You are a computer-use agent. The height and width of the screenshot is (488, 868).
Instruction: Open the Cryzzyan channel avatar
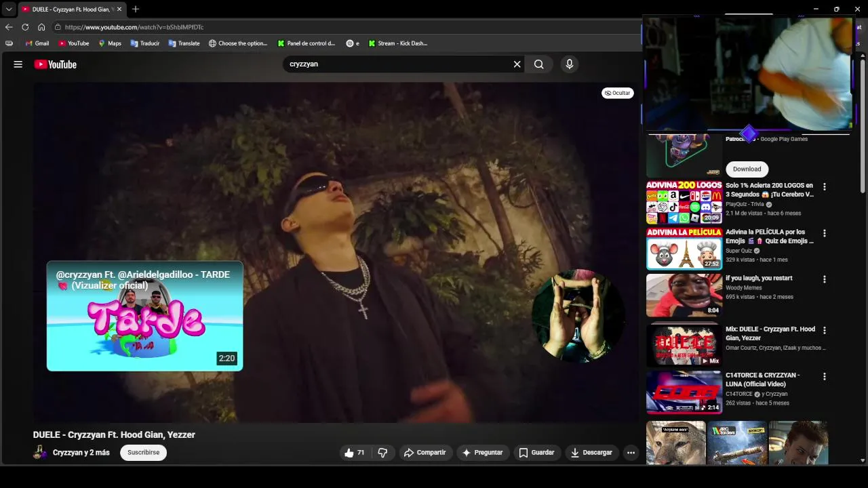(x=40, y=453)
